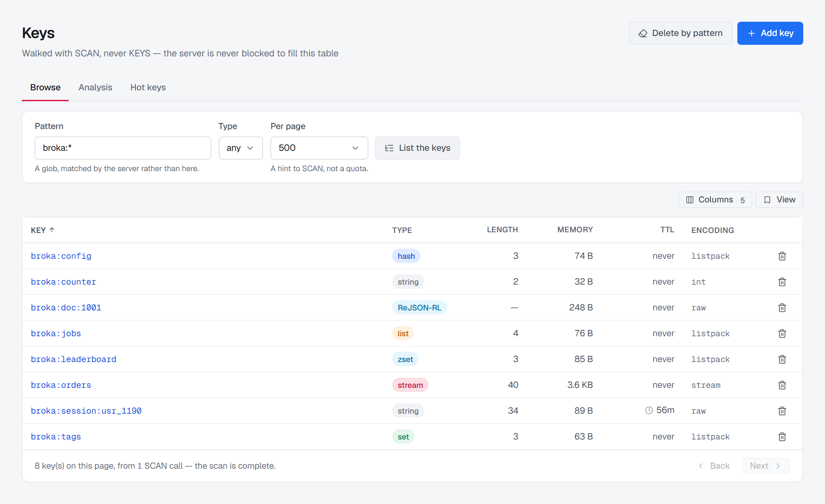This screenshot has height=504, width=825.
Task: Click the ENCODING column header
Action: pos(713,230)
